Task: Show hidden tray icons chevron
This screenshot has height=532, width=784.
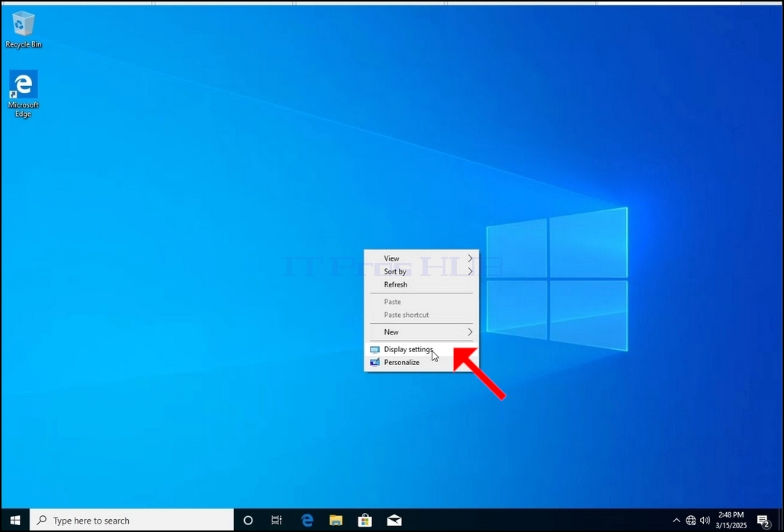Action: pyautogui.click(x=676, y=521)
